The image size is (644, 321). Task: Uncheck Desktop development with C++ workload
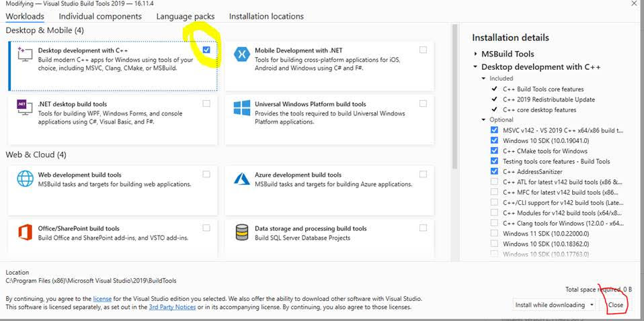206,50
